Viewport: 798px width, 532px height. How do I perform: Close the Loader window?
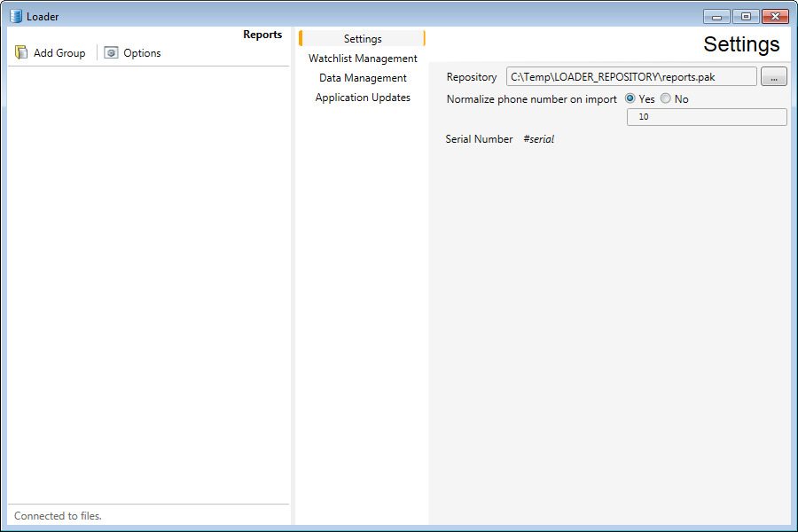point(775,17)
